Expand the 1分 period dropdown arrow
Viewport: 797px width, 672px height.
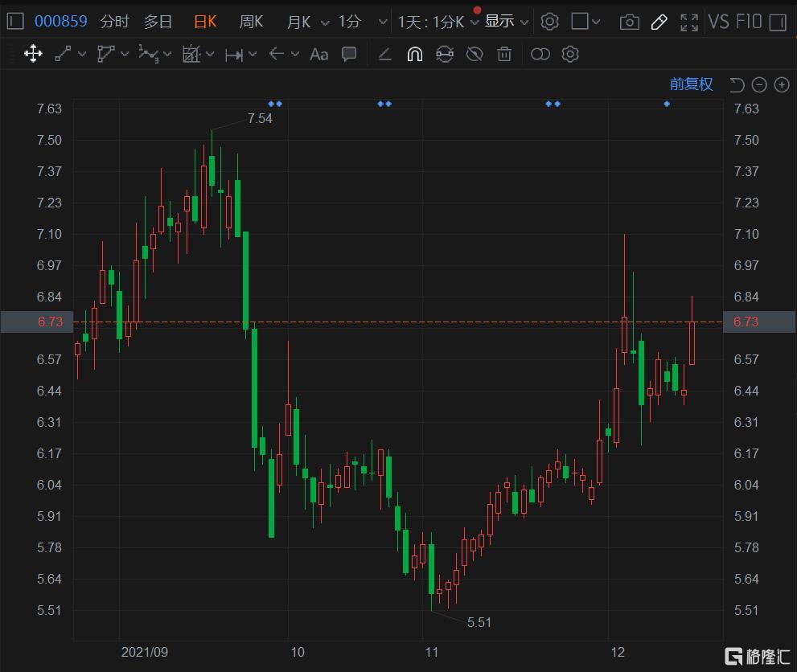(x=383, y=23)
